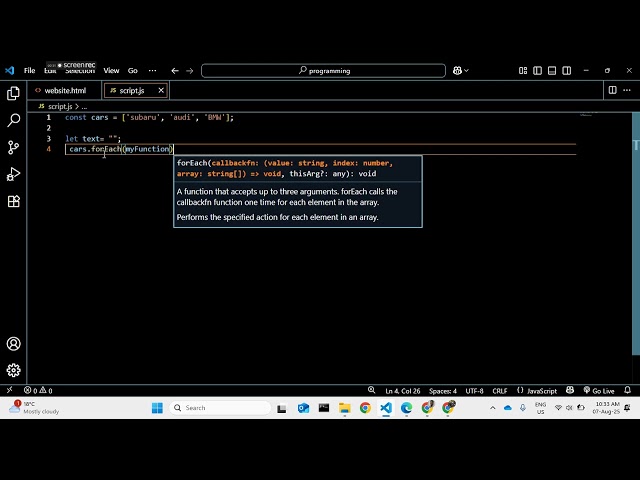The image size is (640, 480).
Task: Switch to the website.html tab
Action: pyautogui.click(x=65, y=90)
